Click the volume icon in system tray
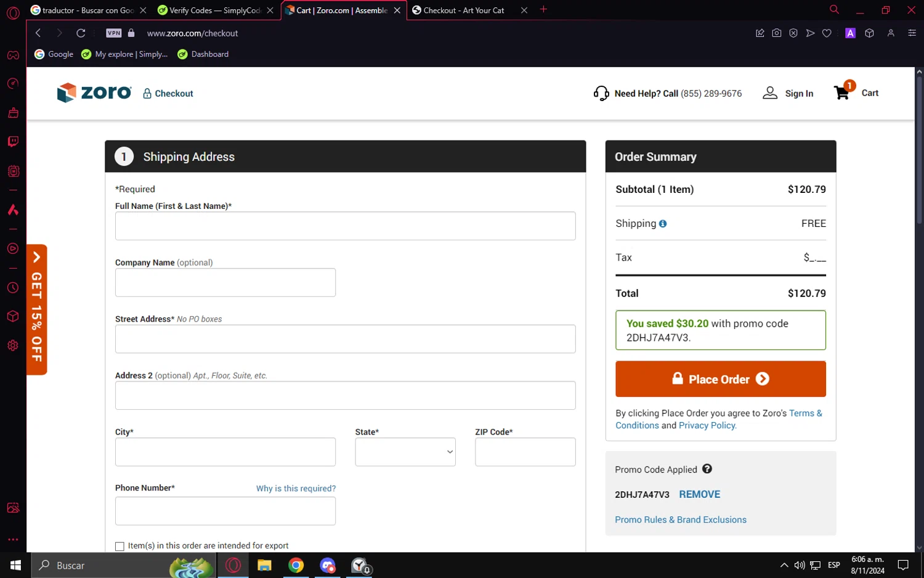924x578 pixels. pyautogui.click(x=800, y=565)
